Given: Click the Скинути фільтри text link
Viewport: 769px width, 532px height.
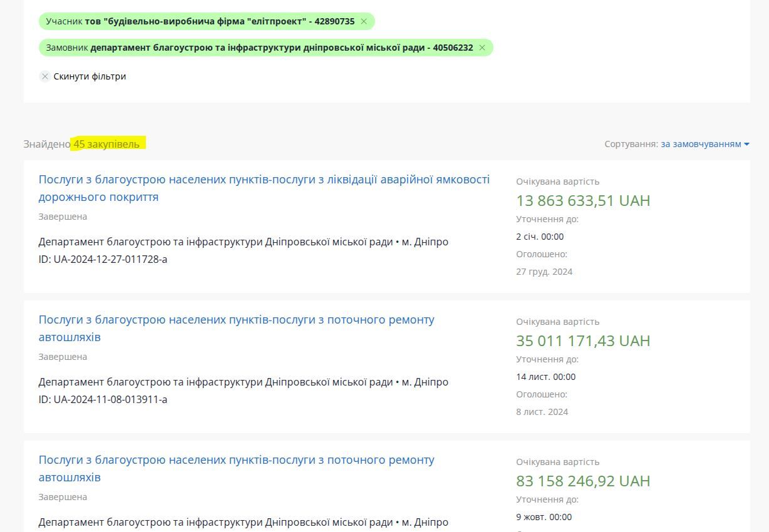Looking at the screenshot, I should click(90, 76).
